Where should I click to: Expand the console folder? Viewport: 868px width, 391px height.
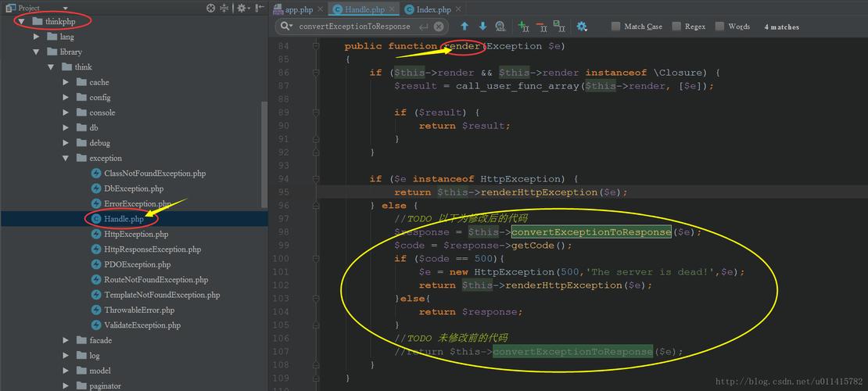point(66,113)
